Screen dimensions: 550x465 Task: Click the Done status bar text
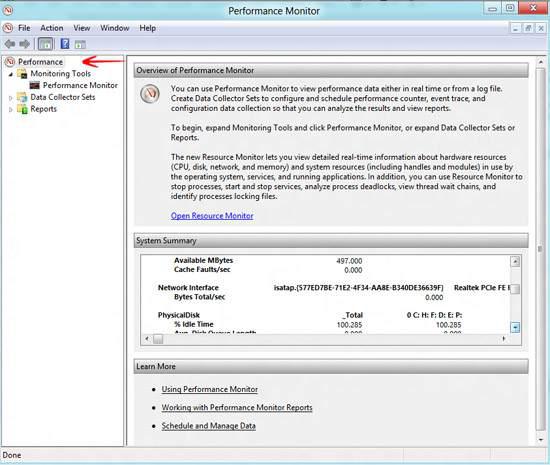pyautogui.click(x=12, y=455)
